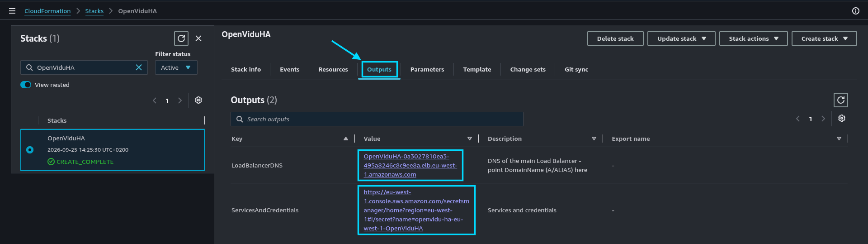This screenshot has height=244, width=868.
Task: Open the Filter status Active dropdown
Action: tap(176, 67)
